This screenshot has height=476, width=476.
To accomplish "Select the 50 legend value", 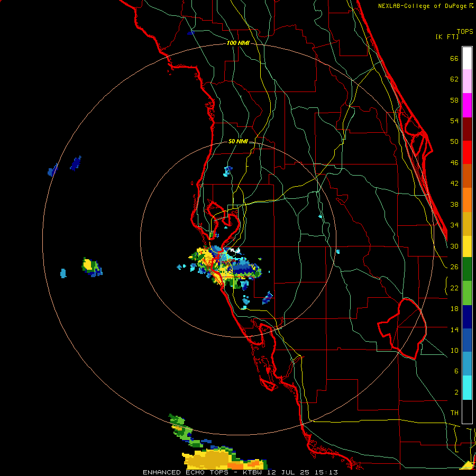I will pos(454,142).
